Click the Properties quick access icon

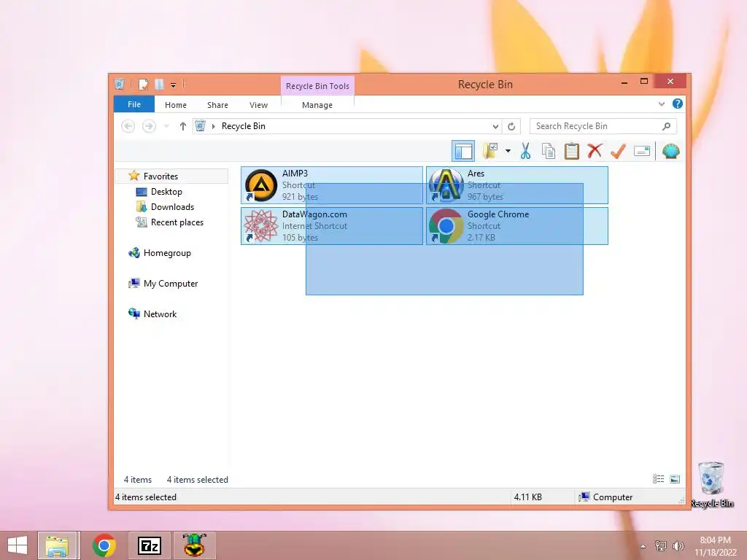[x=143, y=85]
